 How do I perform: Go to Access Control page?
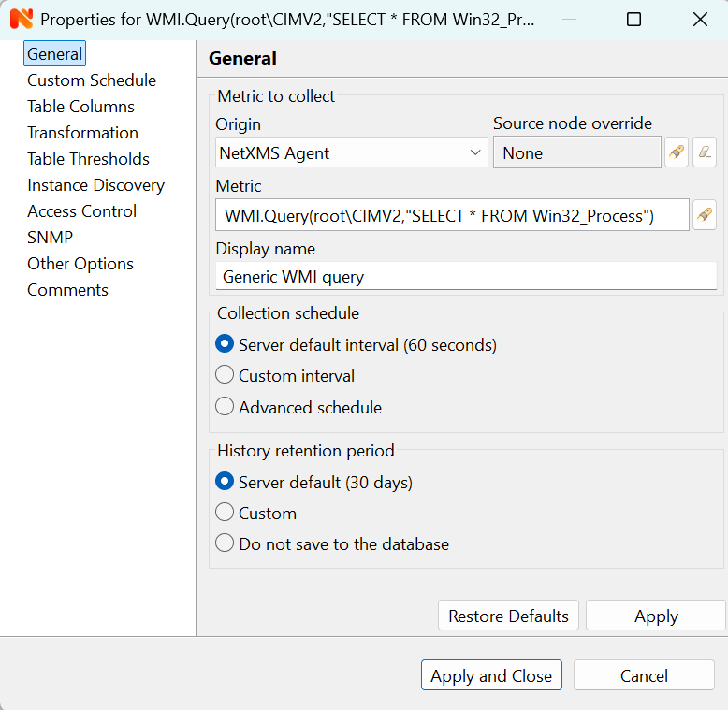click(81, 211)
